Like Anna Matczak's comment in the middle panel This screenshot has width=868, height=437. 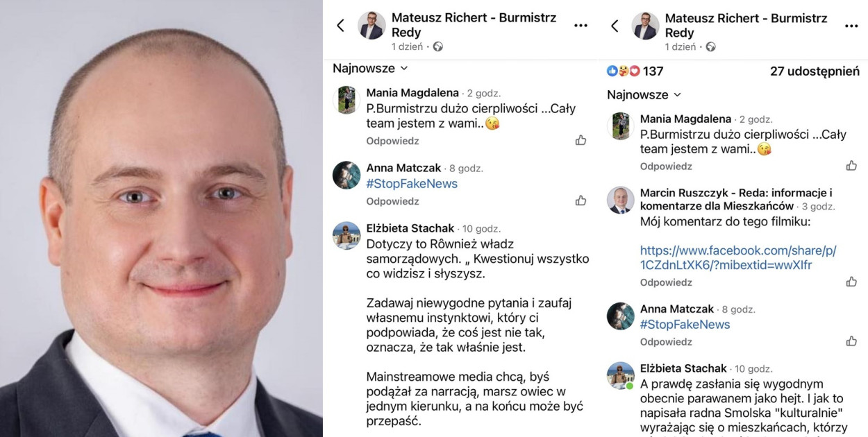[x=581, y=200]
